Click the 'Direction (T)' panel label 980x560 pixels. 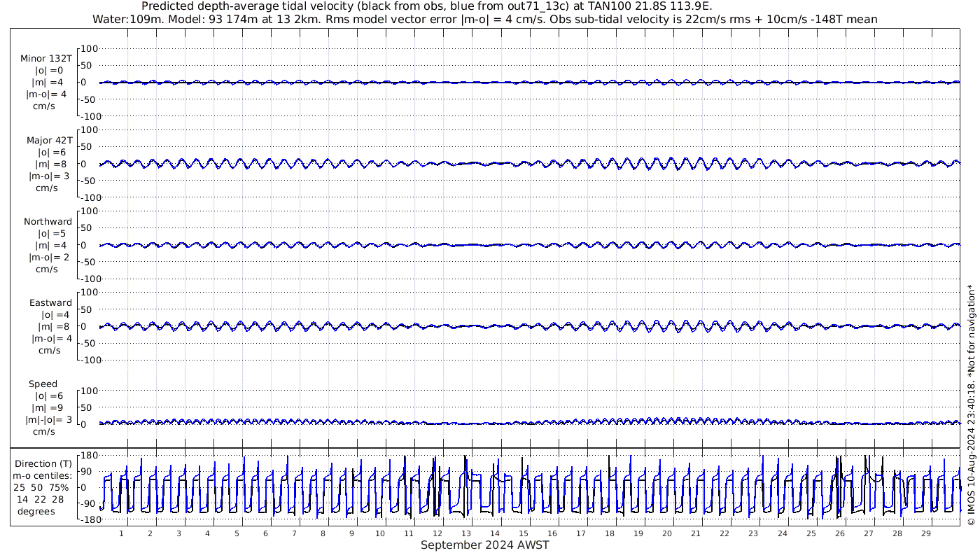(x=43, y=463)
